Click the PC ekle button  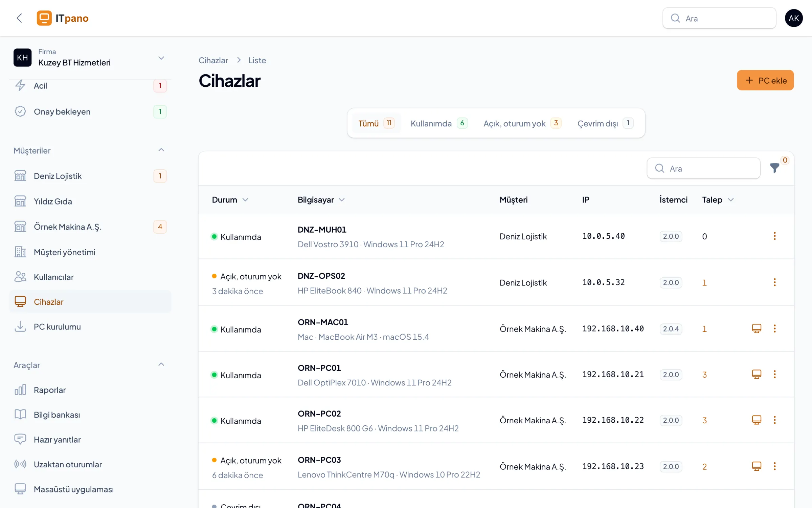point(765,80)
